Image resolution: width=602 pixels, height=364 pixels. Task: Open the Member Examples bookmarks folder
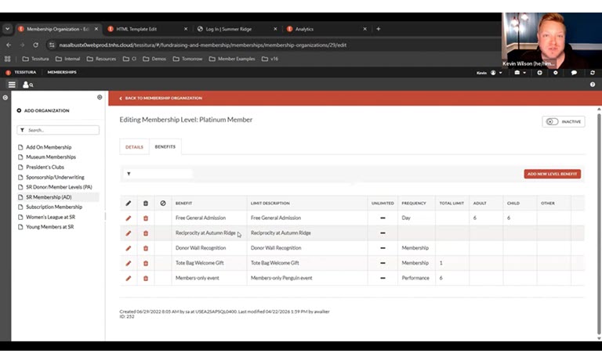coord(232,59)
